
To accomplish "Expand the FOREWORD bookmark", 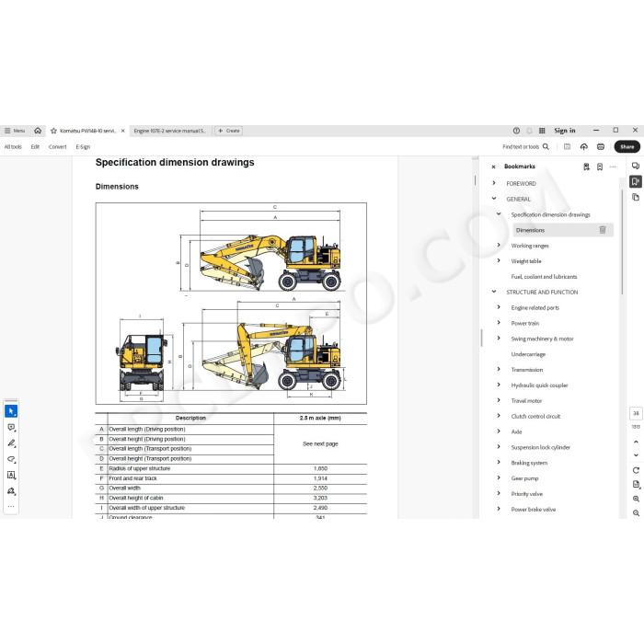I will (494, 183).
